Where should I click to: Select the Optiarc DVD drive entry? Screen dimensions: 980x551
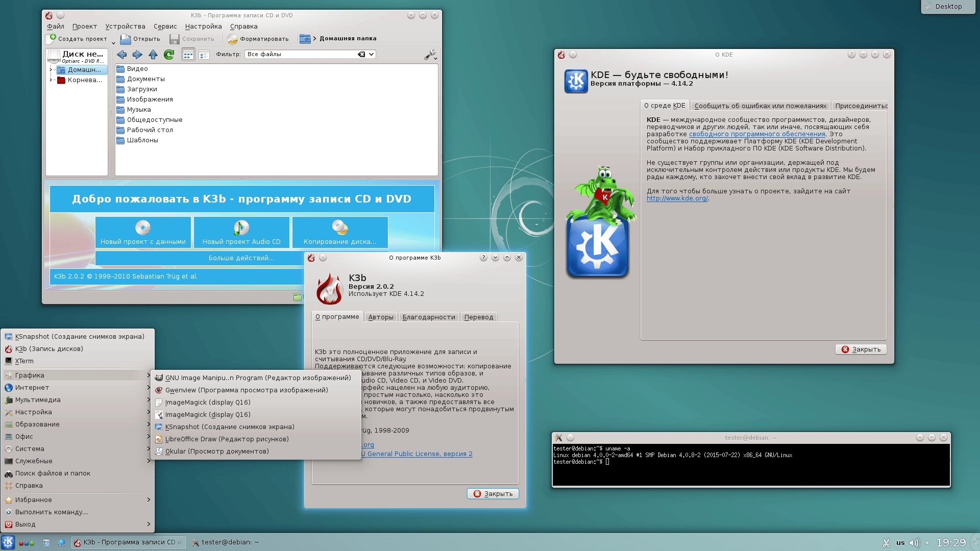[x=77, y=57]
